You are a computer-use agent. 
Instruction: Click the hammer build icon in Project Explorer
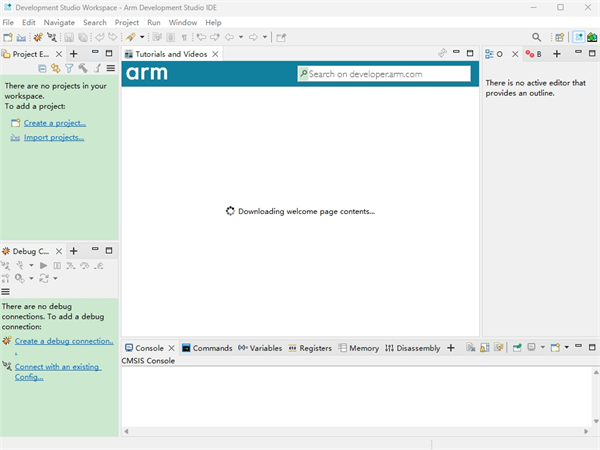click(83, 68)
